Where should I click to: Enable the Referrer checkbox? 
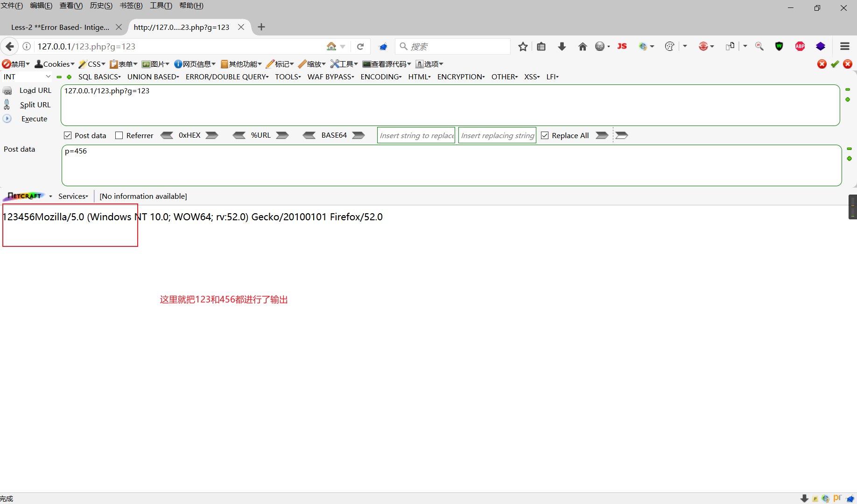119,135
